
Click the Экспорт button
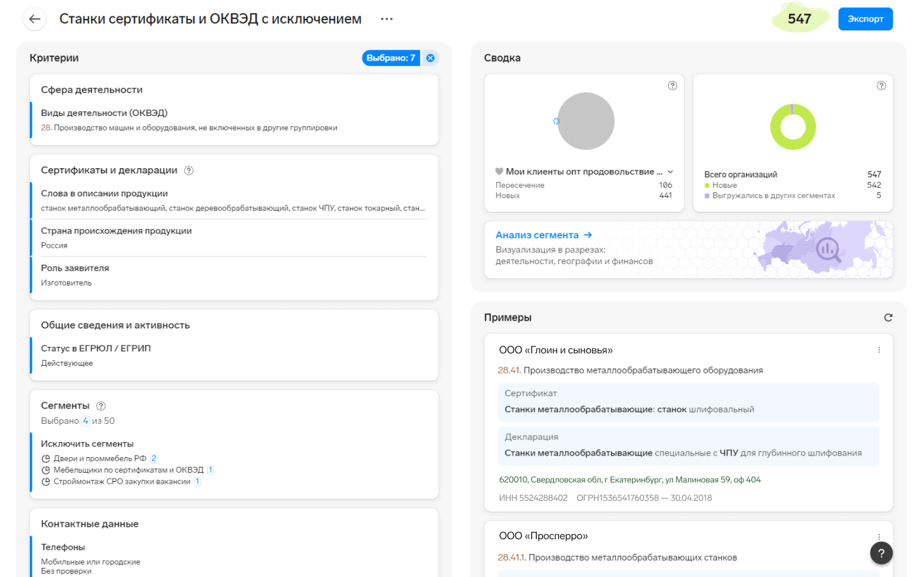pos(865,19)
